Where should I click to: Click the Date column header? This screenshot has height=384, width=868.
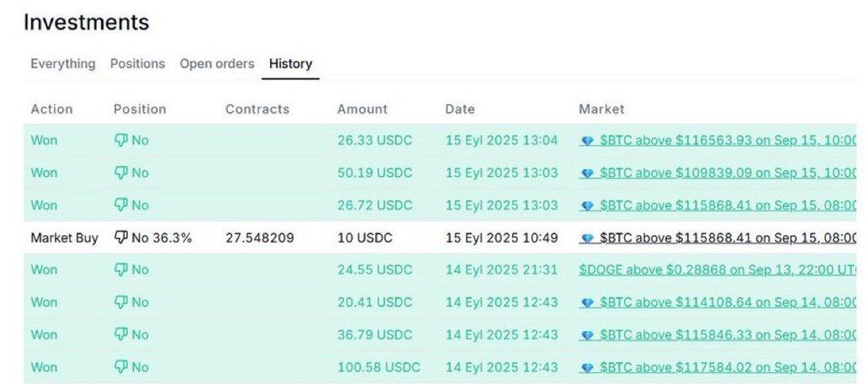(x=459, y=109)
